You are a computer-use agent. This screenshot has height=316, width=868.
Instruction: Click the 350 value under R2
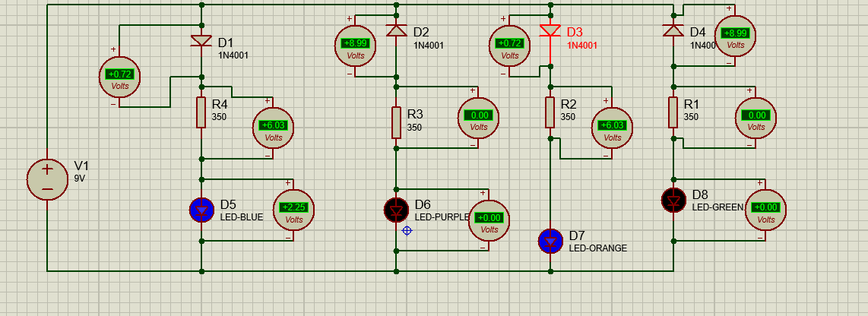pos(568,117)
